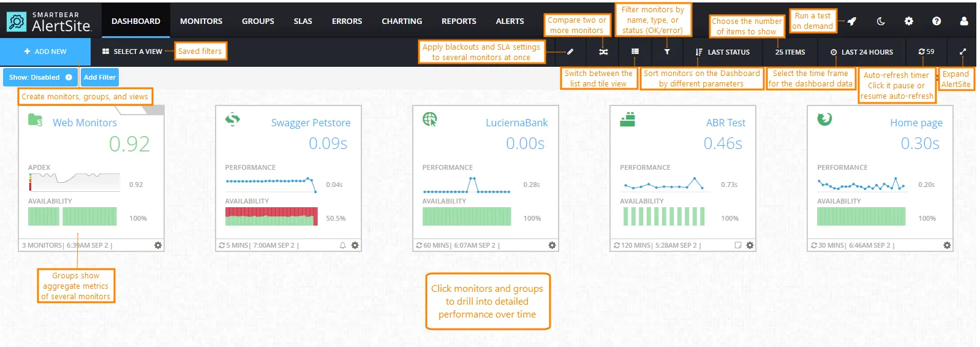Open the LAST STATUS sort dropdown
980x347 pixels.
click(723, 52)
